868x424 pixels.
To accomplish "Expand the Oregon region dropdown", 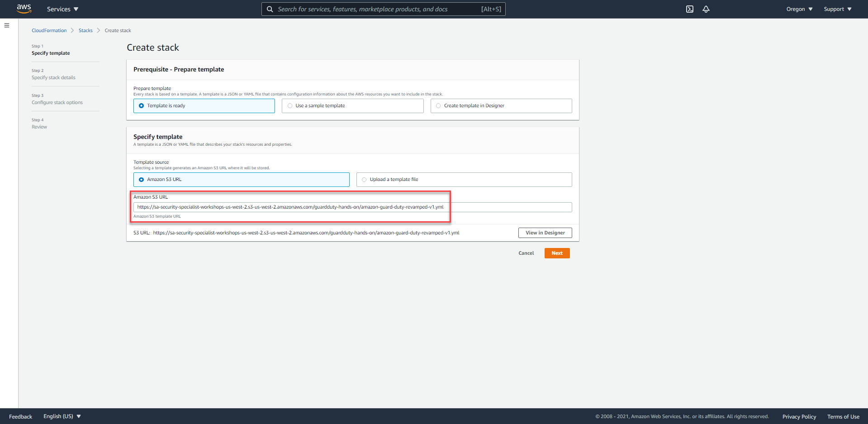I will coord(799,9).
